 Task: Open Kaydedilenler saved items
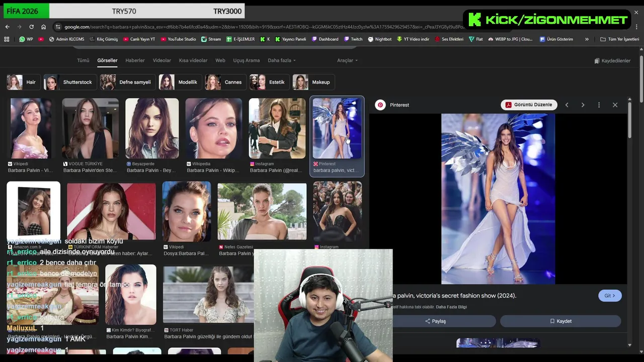pos(612,61)
